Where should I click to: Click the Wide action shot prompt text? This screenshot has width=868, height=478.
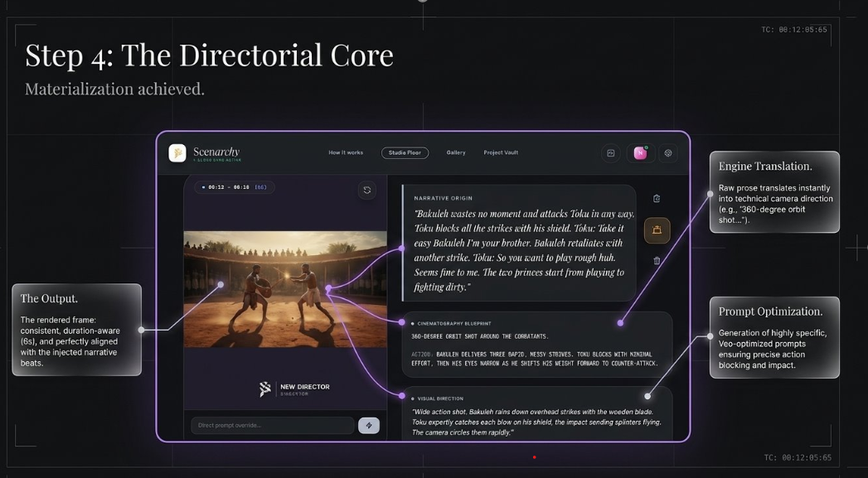pos(536,422)
